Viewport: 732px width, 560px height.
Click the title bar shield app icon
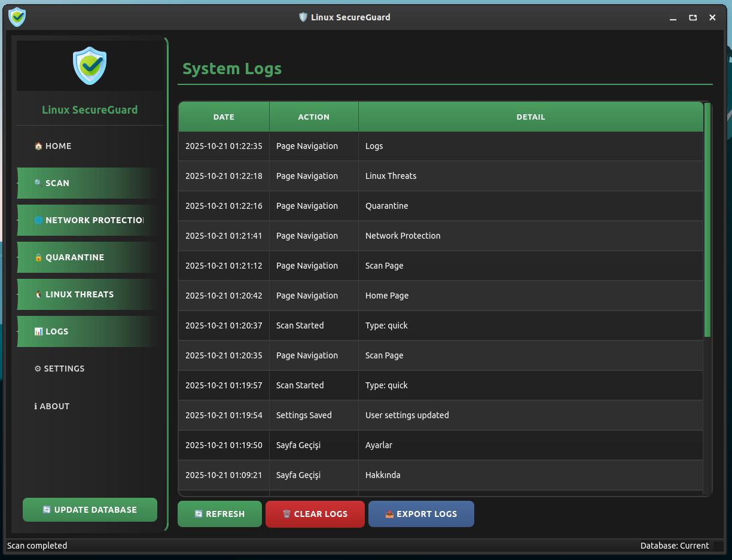[x=17, y=17]
